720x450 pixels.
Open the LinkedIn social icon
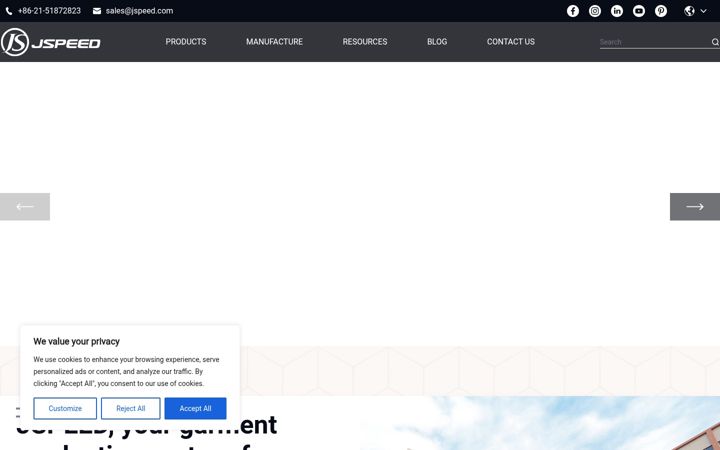[617, 11]
